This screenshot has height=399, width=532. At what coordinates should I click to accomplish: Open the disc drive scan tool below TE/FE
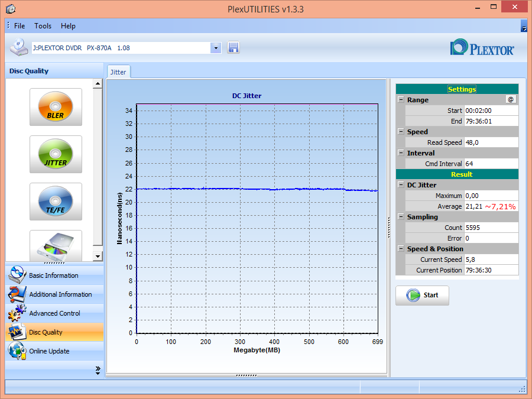56,246
